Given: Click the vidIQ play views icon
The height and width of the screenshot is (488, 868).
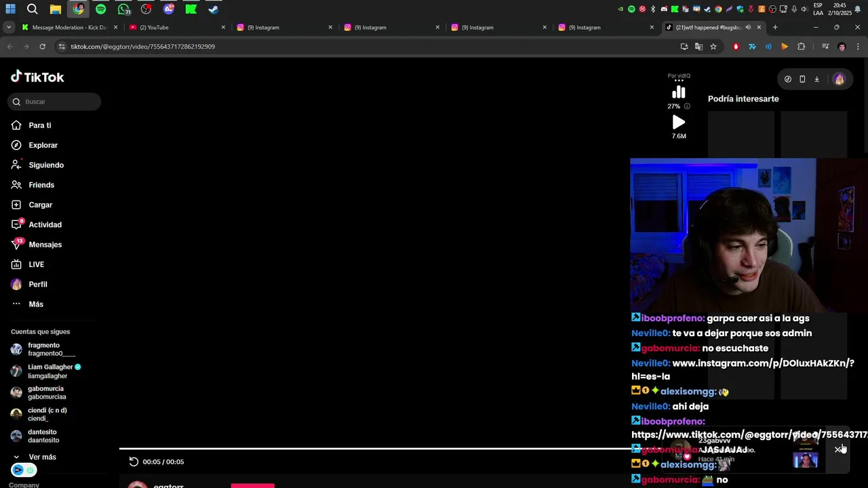Looking at the screenshot, I should pos(679,123).
